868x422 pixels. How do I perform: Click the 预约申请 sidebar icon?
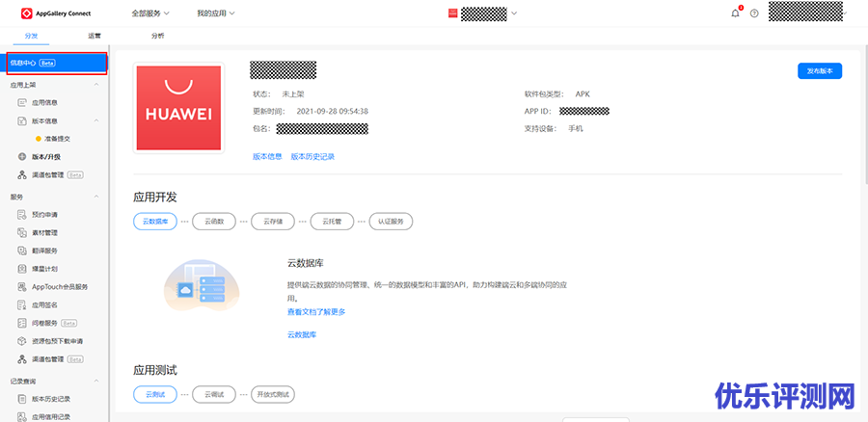point(22,214)
